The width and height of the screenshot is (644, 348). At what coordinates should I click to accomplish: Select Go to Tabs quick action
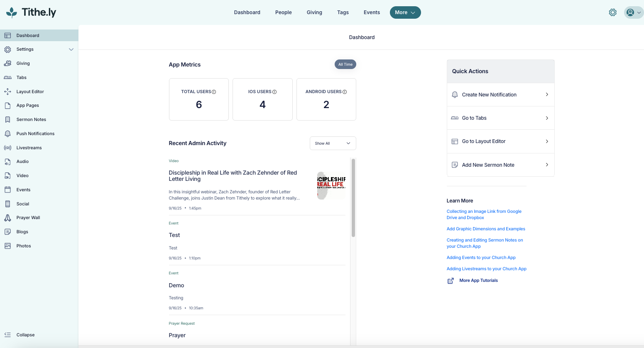coord(500,118)
